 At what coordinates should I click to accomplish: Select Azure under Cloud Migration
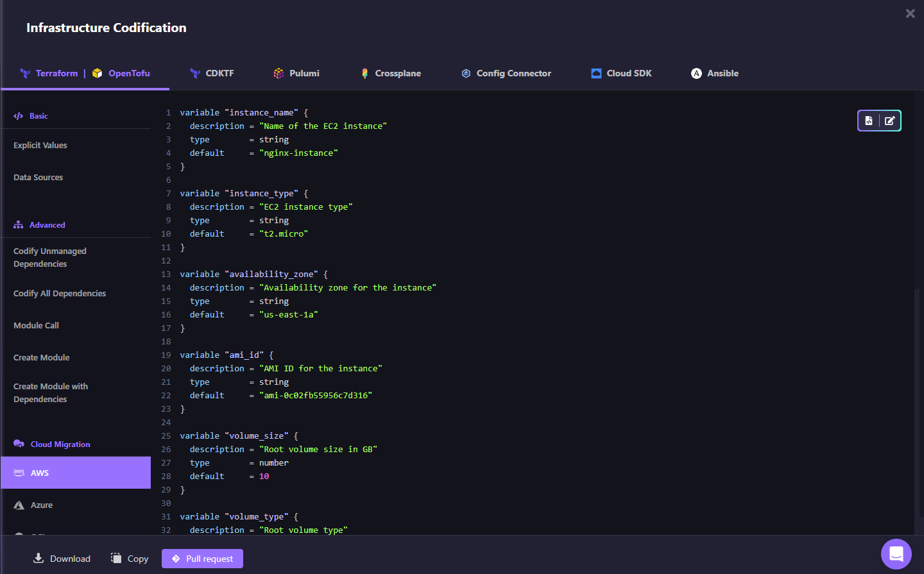coord(76,505)
